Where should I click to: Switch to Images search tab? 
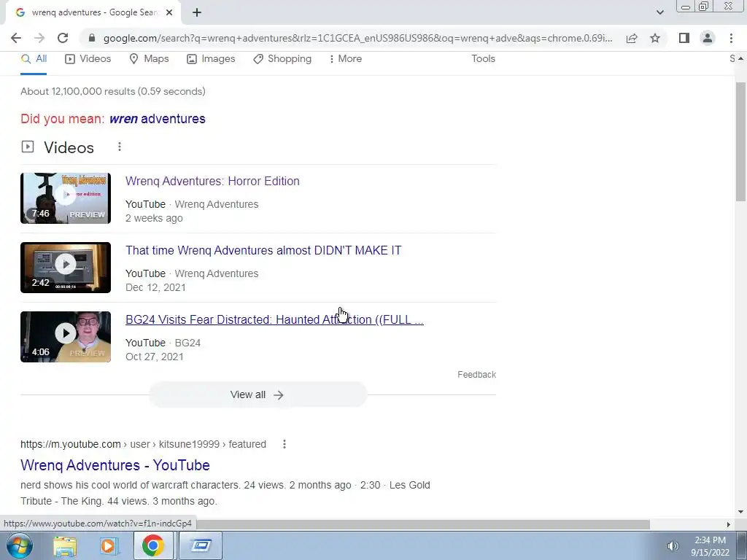coord(211,59)
